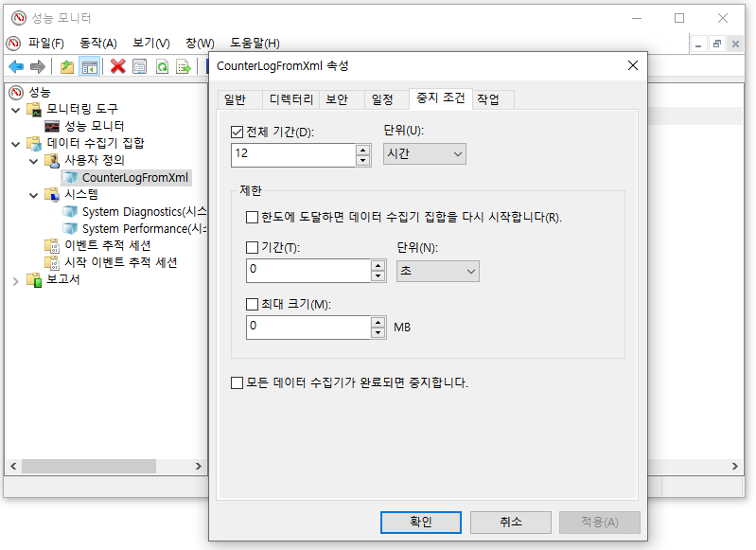The image size is (756, 550).
Task: Open the 동작(A) menu
Action: point(97,44)
